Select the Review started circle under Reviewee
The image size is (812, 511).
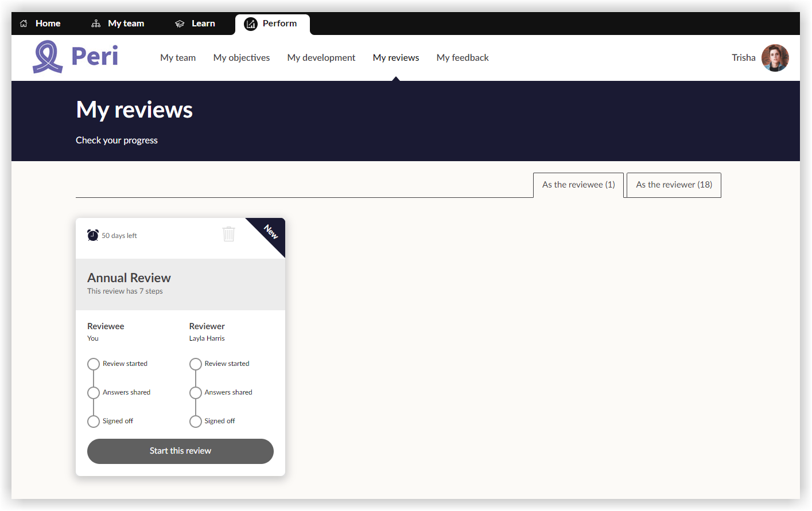(94, 364)
